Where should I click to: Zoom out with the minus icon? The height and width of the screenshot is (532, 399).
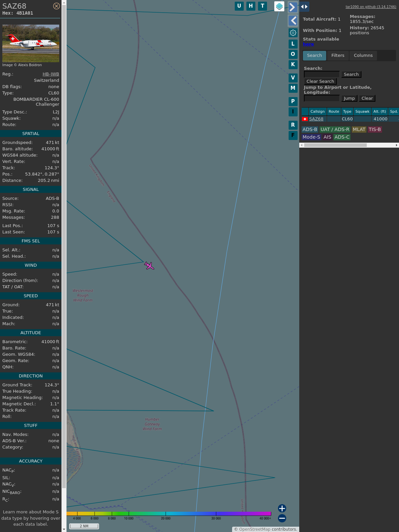[282, 518]
